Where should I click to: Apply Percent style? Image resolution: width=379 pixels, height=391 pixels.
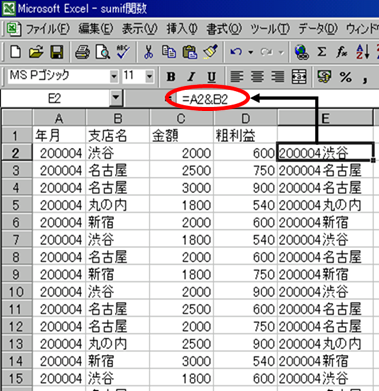click(346, 77)
